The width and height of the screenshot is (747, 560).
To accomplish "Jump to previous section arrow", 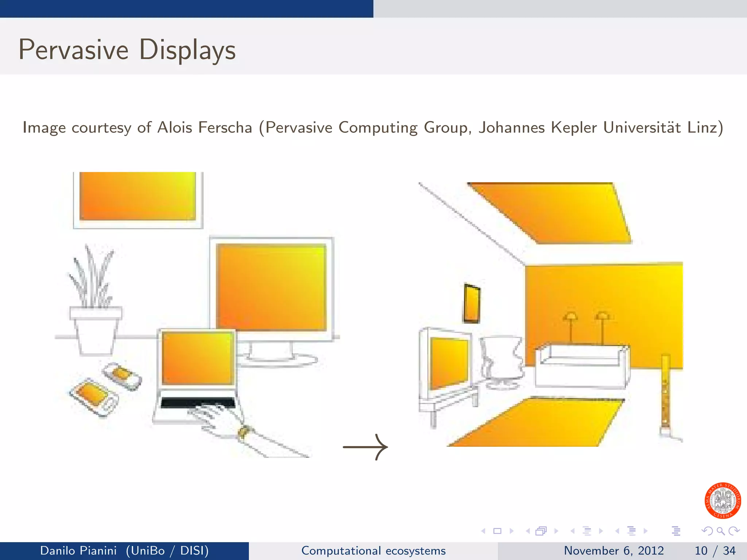I will pyautogui.click(x=617, y=531).
